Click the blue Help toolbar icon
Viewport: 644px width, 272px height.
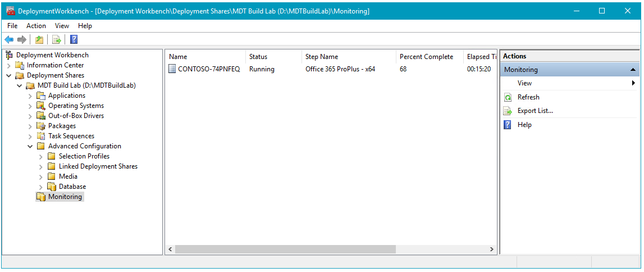[74, 39]
